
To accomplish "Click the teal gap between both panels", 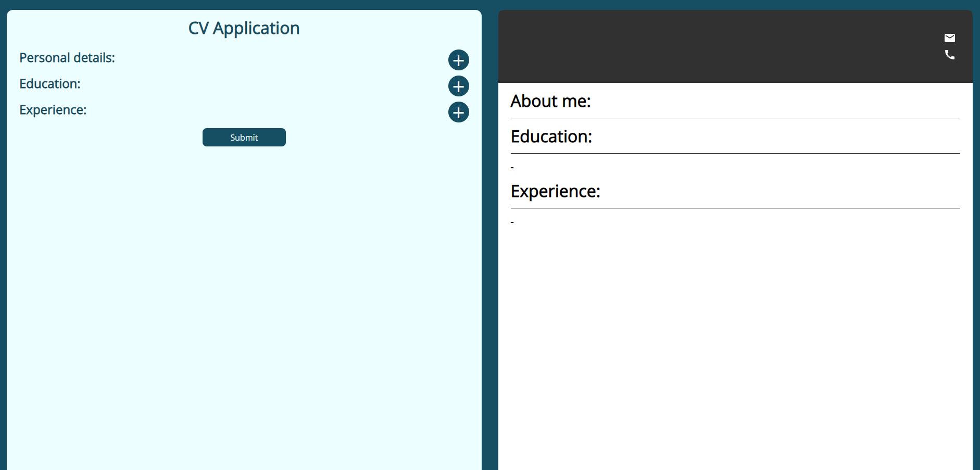I will 490,234.
